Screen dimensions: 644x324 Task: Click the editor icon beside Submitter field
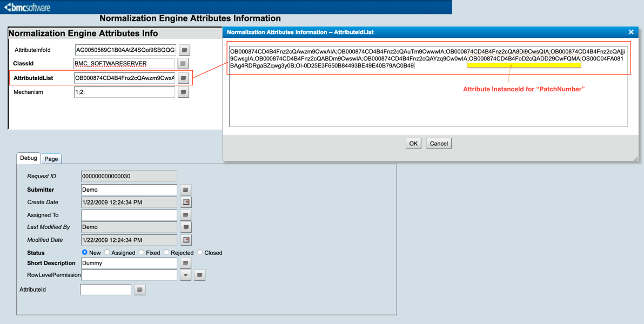pyautogui.click(x=185, y=190)
